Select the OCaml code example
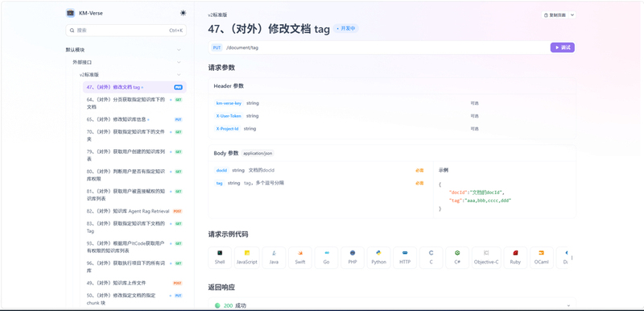 [x=542, y=258]
